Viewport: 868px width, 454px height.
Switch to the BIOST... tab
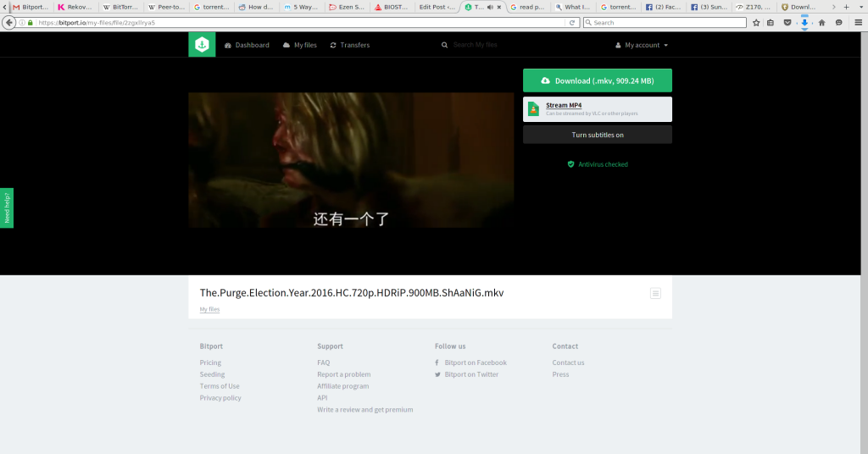pos(392,7)
